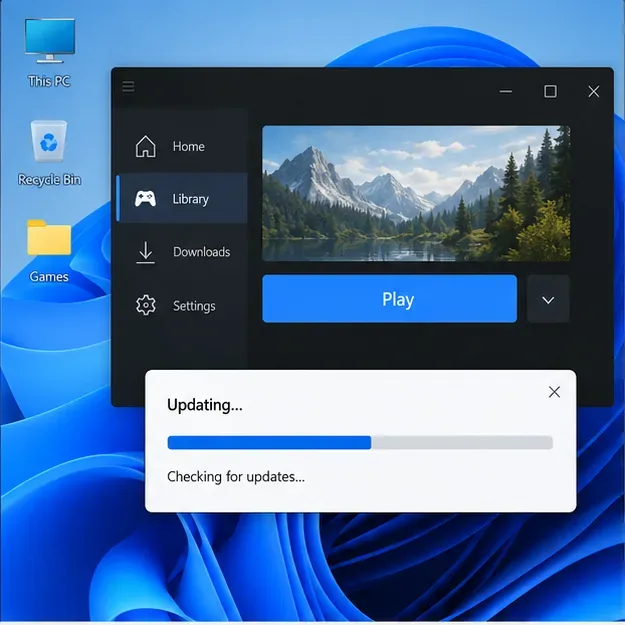Screen dimensions: 625x625
Task: Click the 'Checking for updates...' status text
Action: coord(236,477)
